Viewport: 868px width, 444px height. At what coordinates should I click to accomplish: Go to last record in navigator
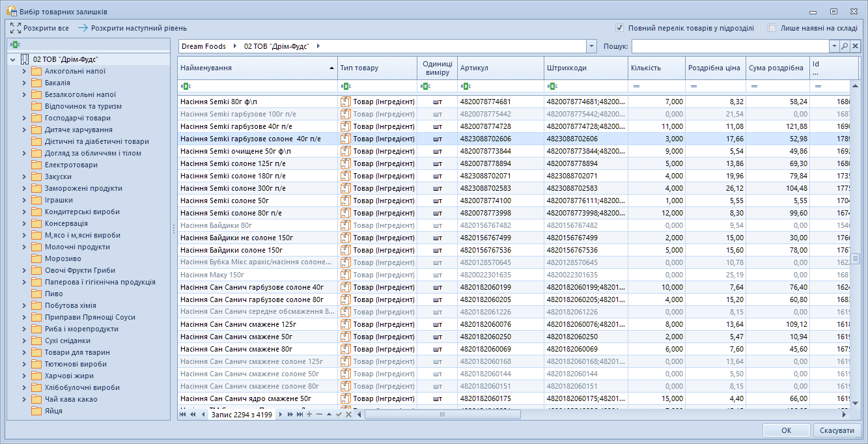coord(300,414)
